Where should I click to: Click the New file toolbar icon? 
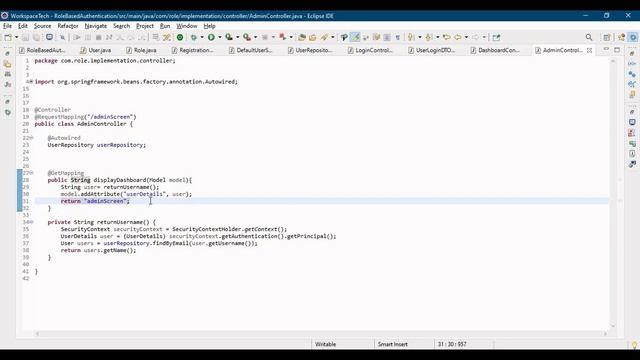pos(8,37)
